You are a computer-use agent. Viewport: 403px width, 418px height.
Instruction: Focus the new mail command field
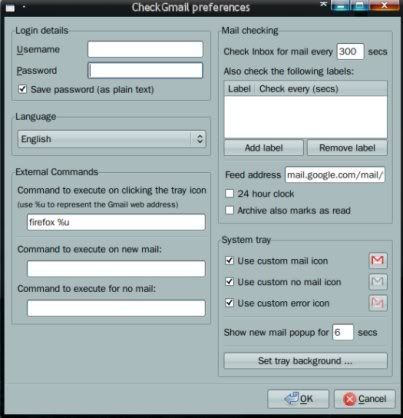pyautogui.click(x=116, y=269)
